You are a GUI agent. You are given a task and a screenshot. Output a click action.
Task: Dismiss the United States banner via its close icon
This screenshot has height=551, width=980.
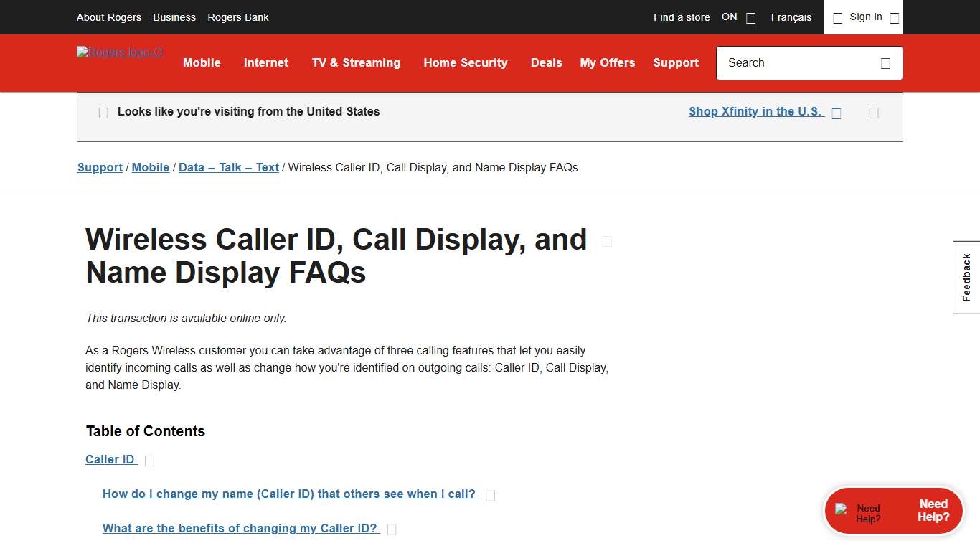(874, 113)
